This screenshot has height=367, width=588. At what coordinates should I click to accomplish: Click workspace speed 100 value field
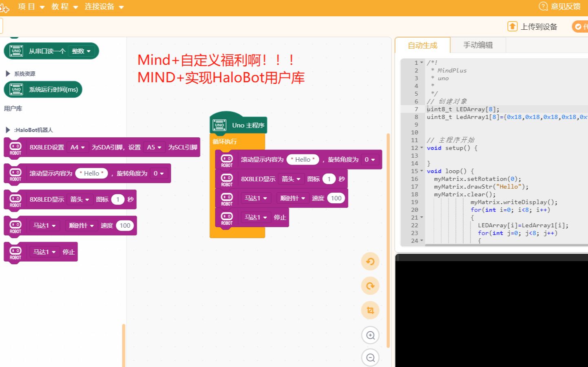coord(336,198)
